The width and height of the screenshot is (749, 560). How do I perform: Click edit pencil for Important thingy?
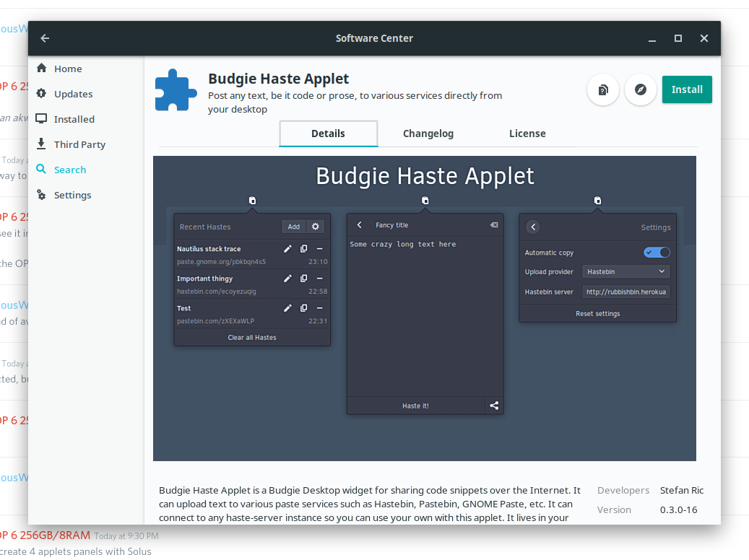coord(287,279)
